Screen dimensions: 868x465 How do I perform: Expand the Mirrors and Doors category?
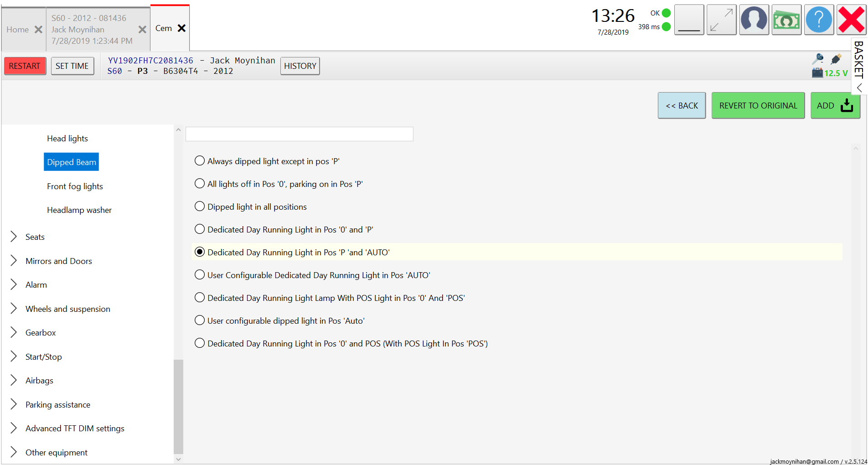(x=14, y=261)
